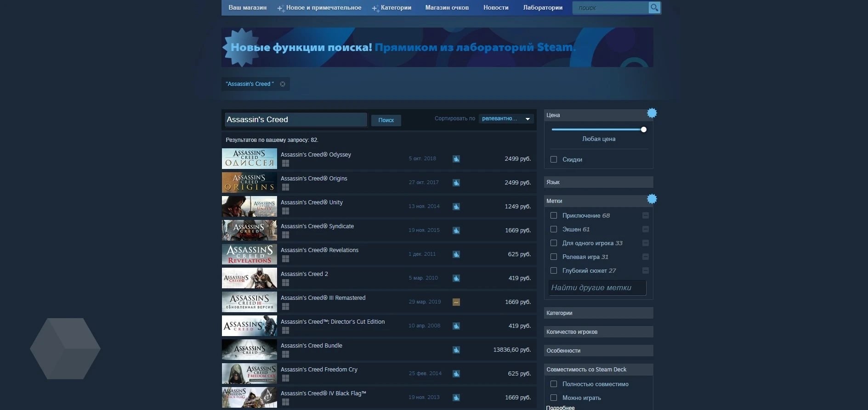
Task: Open Новости in the store navigation
Action: 496,7
